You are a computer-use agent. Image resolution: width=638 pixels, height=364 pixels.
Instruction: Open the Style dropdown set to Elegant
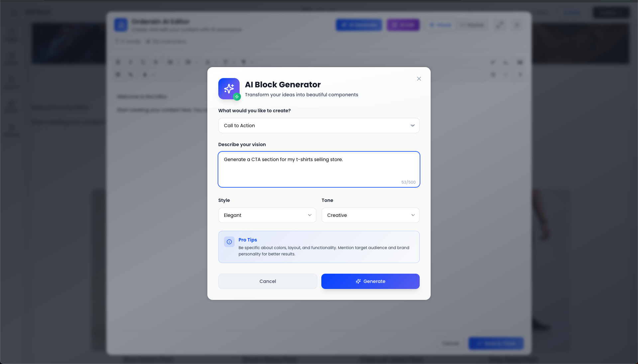tap(267, 215)
